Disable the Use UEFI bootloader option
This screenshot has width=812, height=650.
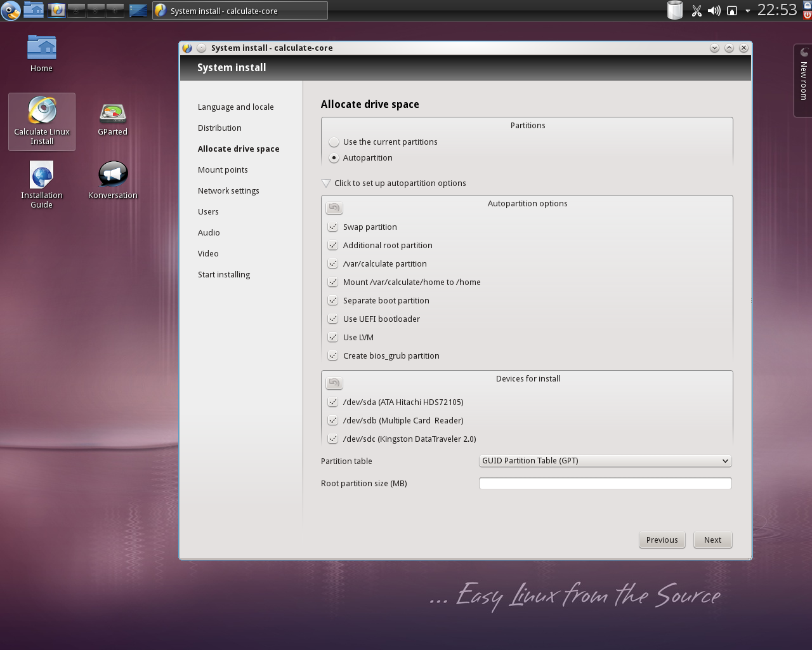332,319
